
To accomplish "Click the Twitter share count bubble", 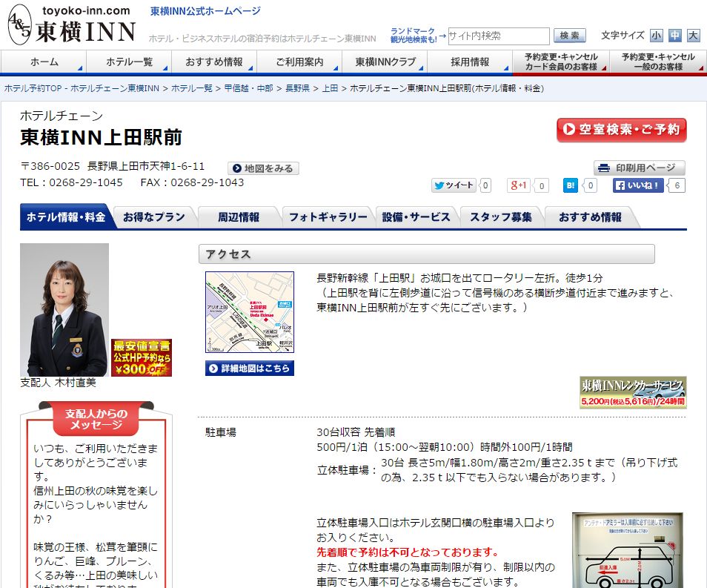I will pos(485,185).
